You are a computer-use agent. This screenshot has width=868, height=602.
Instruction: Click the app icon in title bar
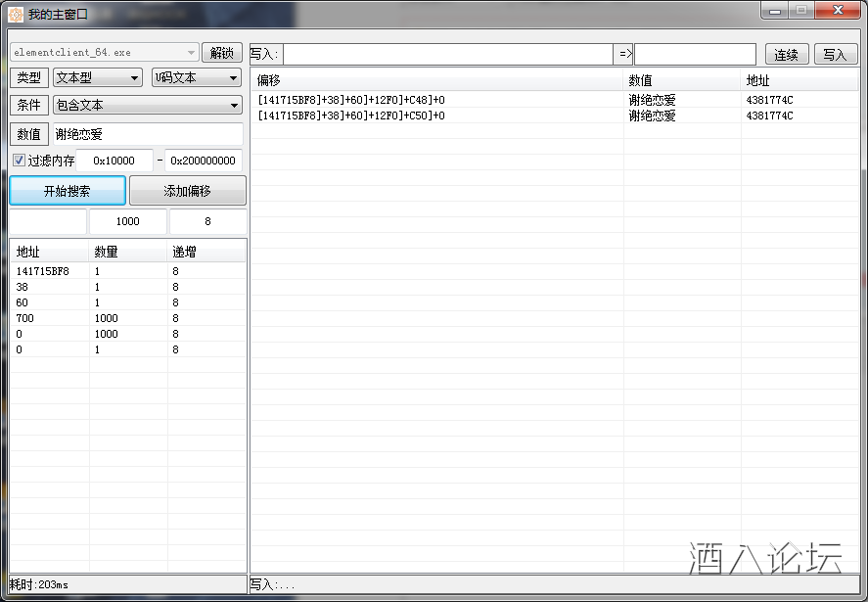16,14
